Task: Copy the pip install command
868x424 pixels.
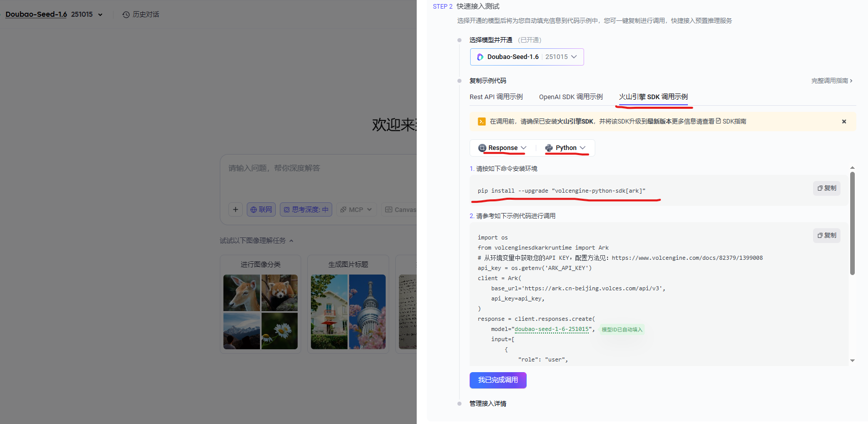Action: point(827,188)
